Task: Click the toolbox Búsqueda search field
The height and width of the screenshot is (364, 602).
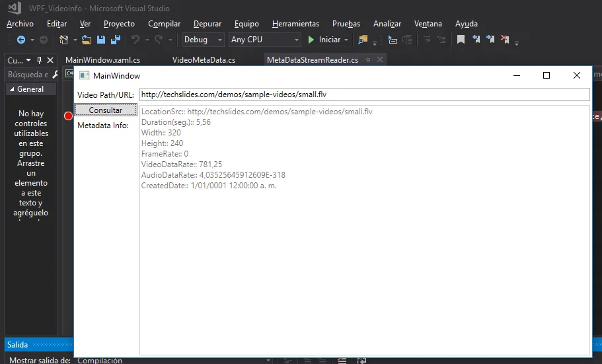Action: 28,75
